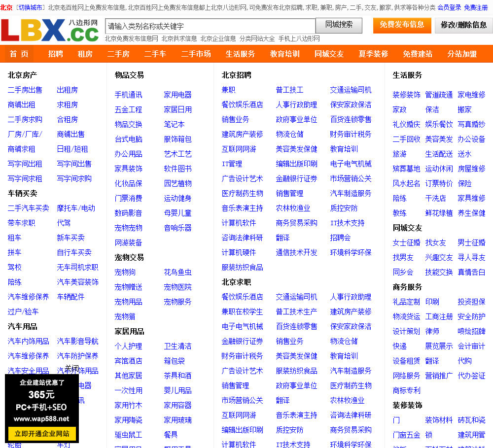Open the 手机通讯 category link
This screenshot has height=448, width=493.
[128, 95]
